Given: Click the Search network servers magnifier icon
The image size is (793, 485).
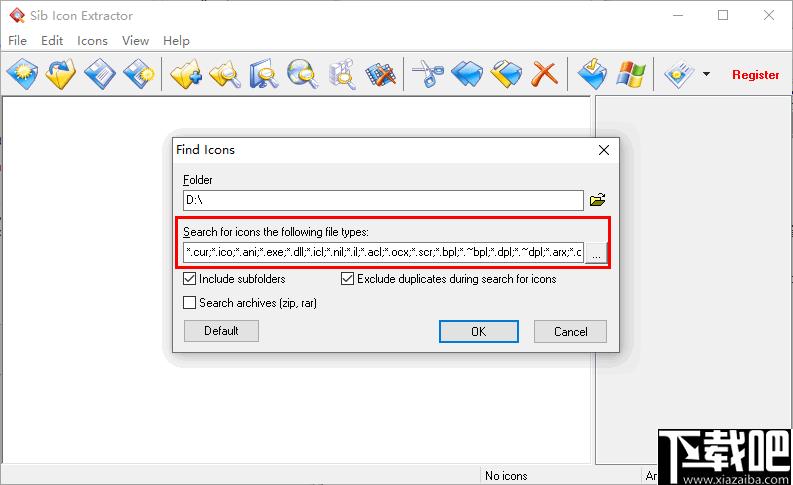Looking at the screenshot, I should (x=342, y=74).
